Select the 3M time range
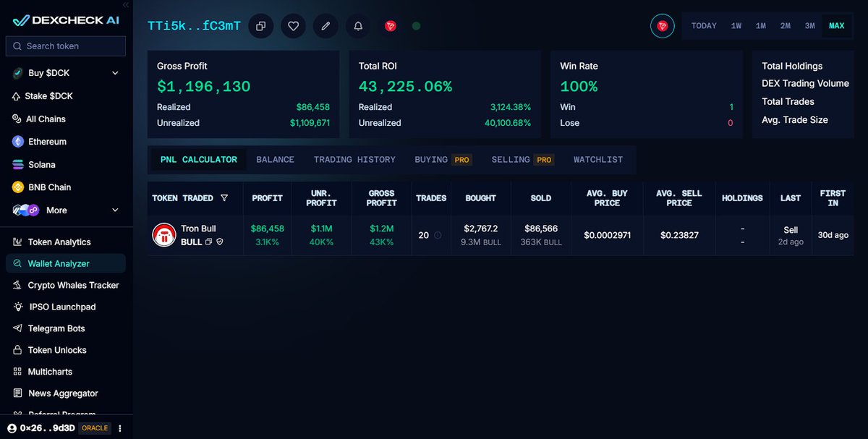 click(810, 26)
